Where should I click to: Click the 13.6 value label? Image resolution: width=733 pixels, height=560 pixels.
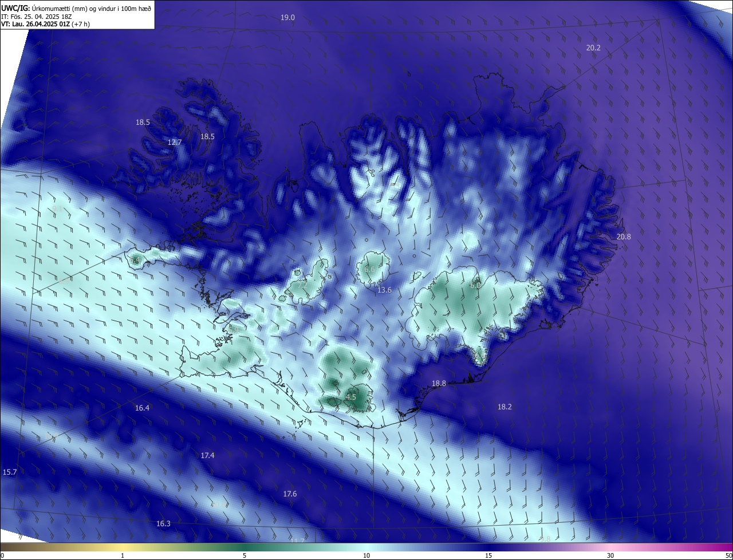tap(384, 290)
